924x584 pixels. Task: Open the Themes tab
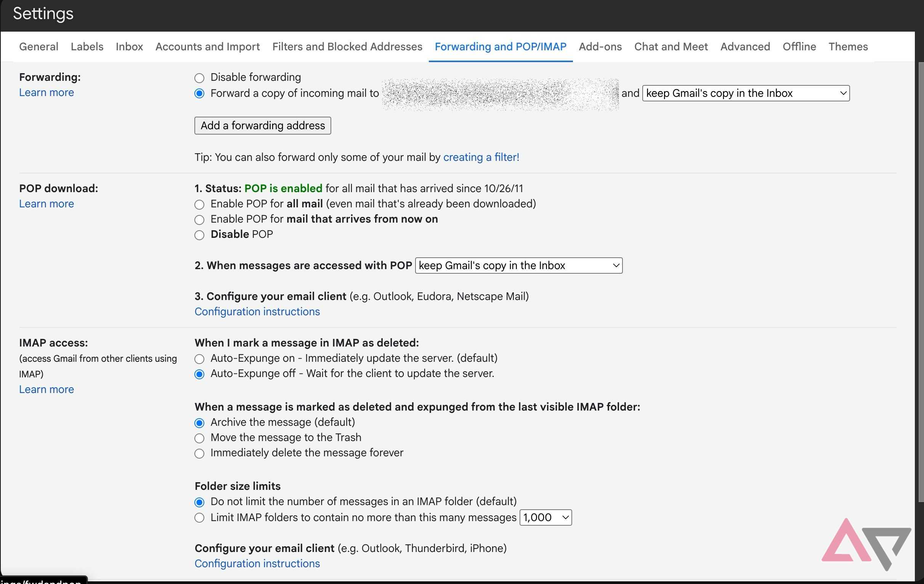click(848, 47)
